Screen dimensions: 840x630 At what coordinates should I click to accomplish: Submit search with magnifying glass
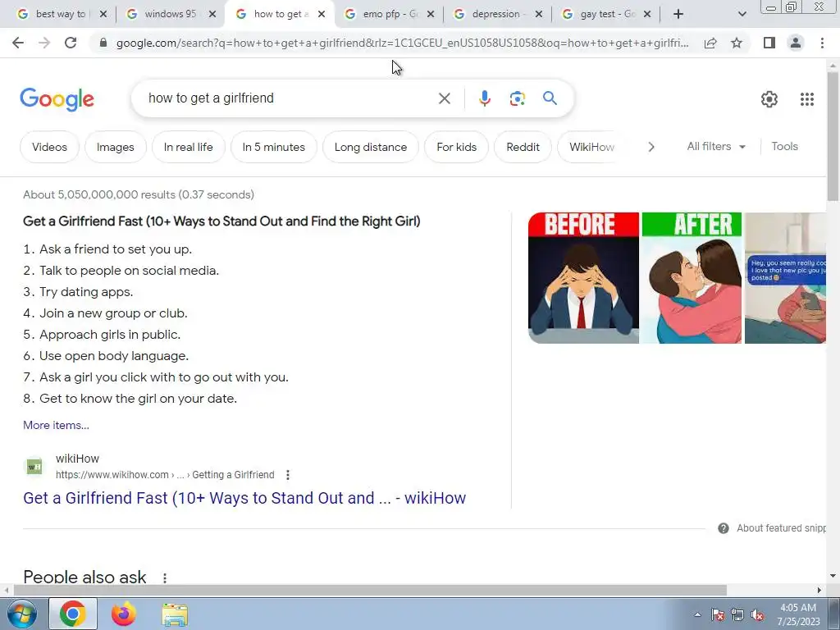coord(550,98)
